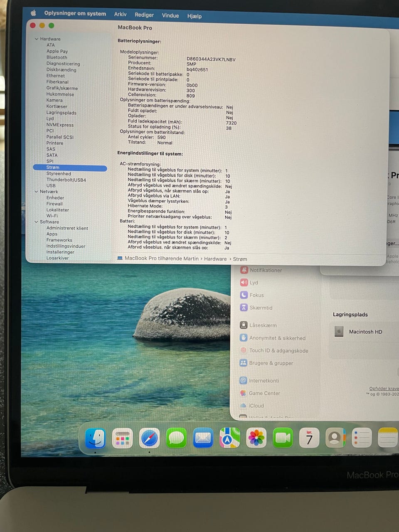Open Mail app in the Dock

pyautogui.click(x=203, y=438)
